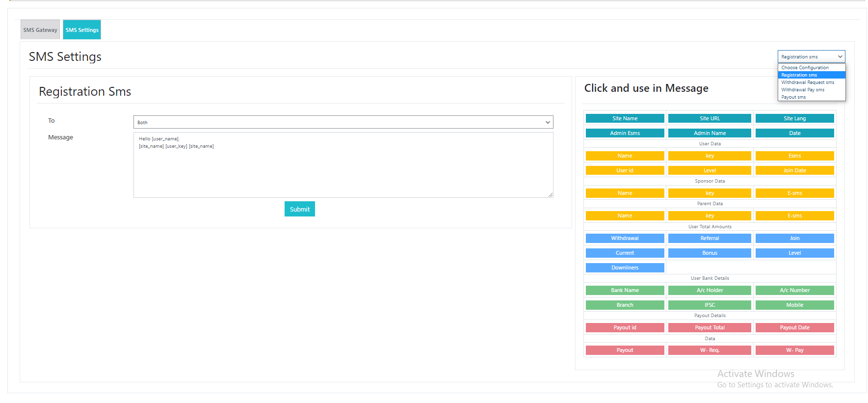Add the Admin Esms placeholder

pos(625,133)
